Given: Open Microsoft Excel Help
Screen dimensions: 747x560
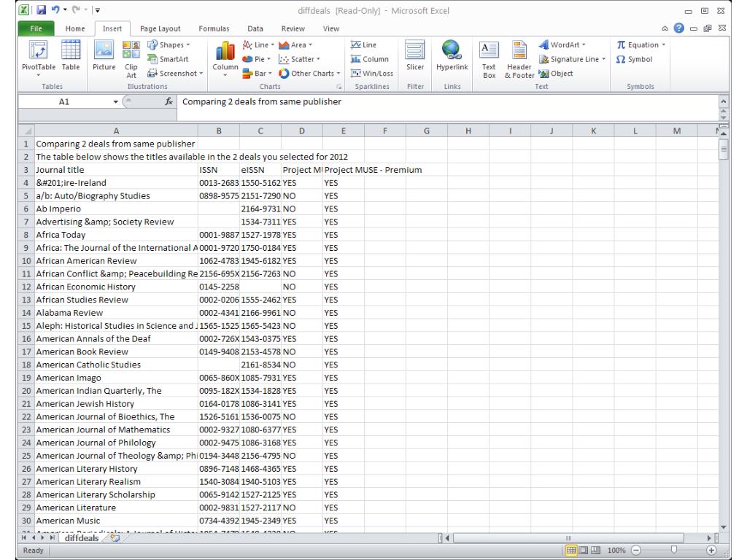Looking at the screenshot, I should [x=679, y=28].
